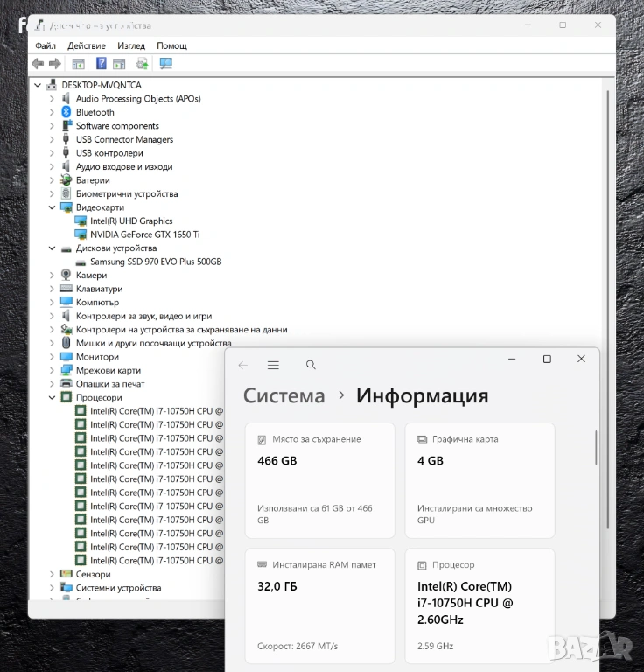Click the Settings window vertical scrollbar
This screenshot has height=672, width=644.
(596, 448)
